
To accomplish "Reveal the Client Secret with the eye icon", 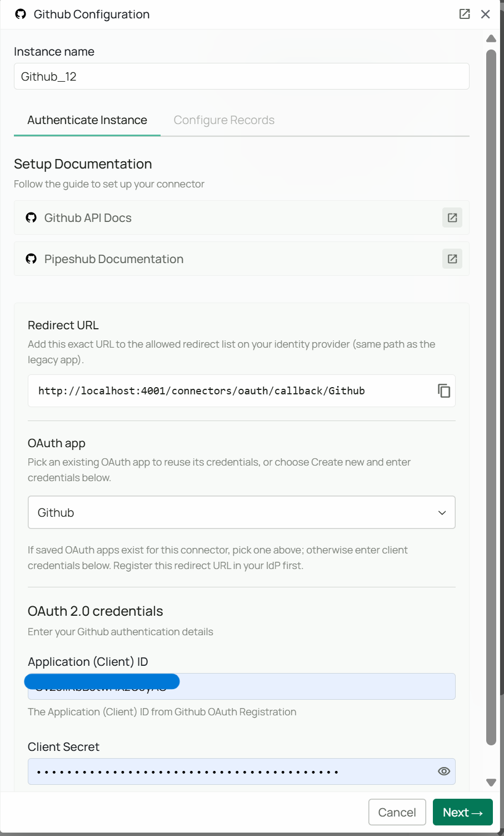I will 443,771.
